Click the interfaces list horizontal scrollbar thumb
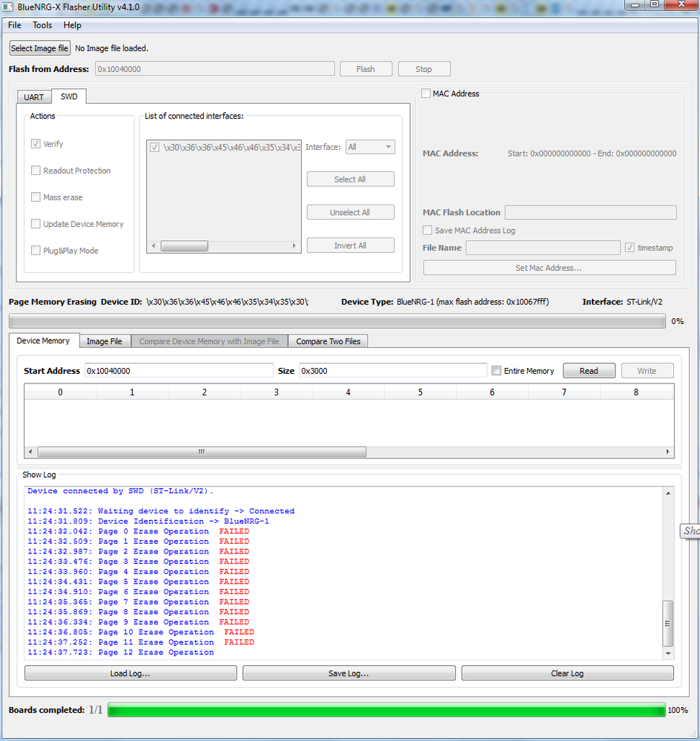 coord(184,246)
